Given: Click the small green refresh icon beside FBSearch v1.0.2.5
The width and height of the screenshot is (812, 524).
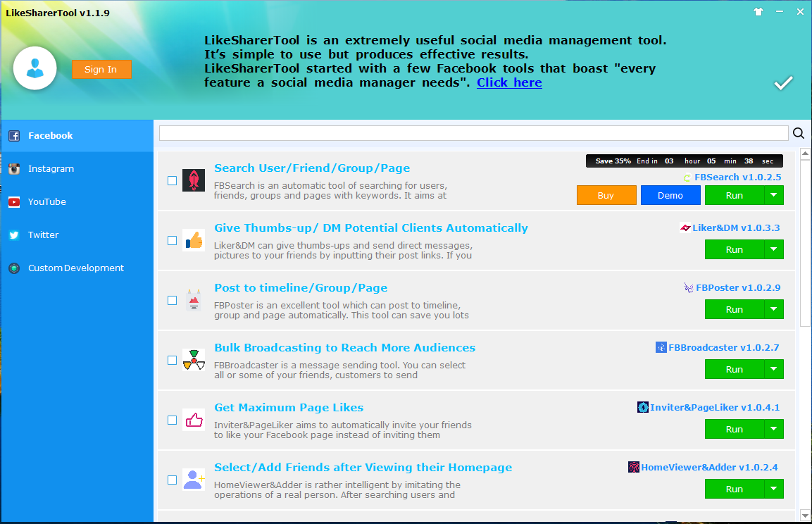Looking at the screenshot, I should pyautogui.click(x=687, y=177).
